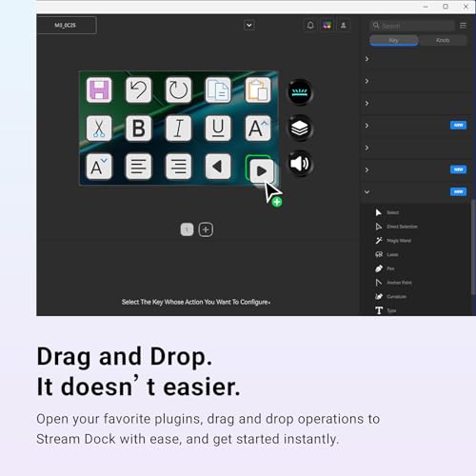Choose the Lasso action in list

(387, 254)
